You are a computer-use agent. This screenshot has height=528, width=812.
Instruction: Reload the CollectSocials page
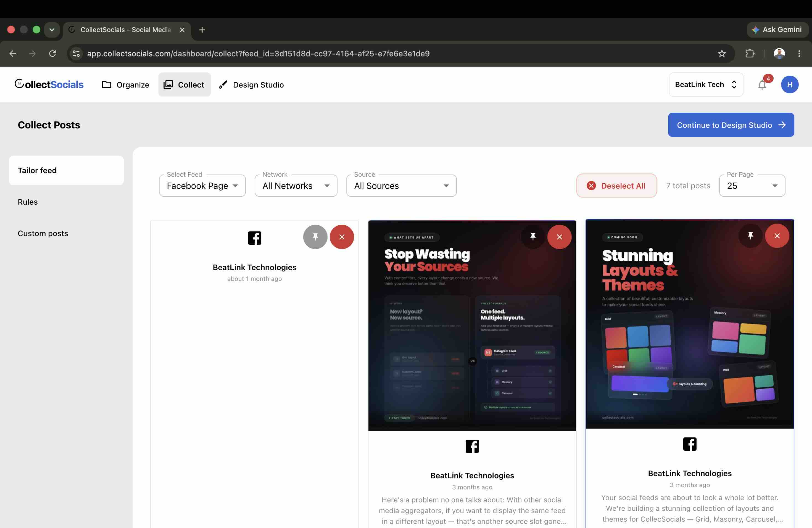click(x=52, y=54)
